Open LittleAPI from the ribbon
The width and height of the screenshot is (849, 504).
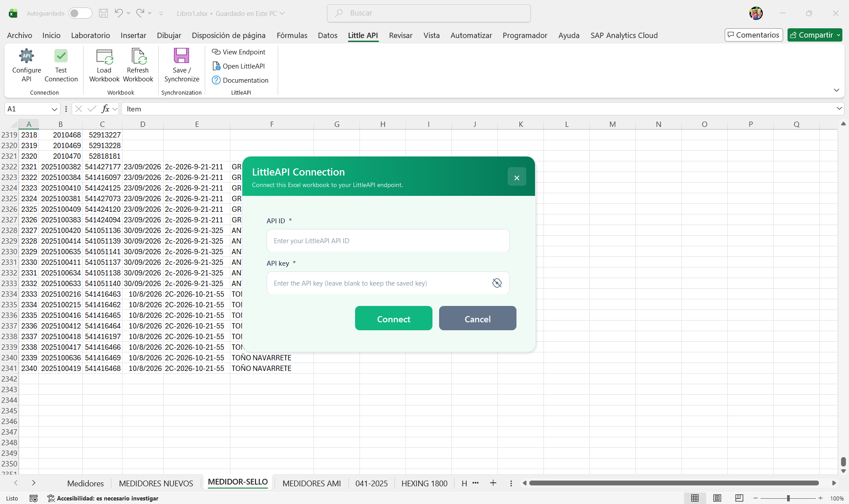pos(239,66)
